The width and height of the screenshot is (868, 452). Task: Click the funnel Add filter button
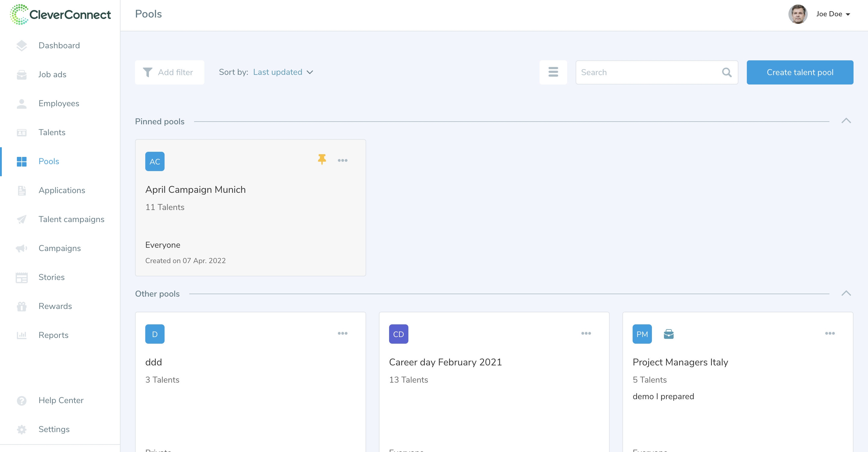[169, 72]
